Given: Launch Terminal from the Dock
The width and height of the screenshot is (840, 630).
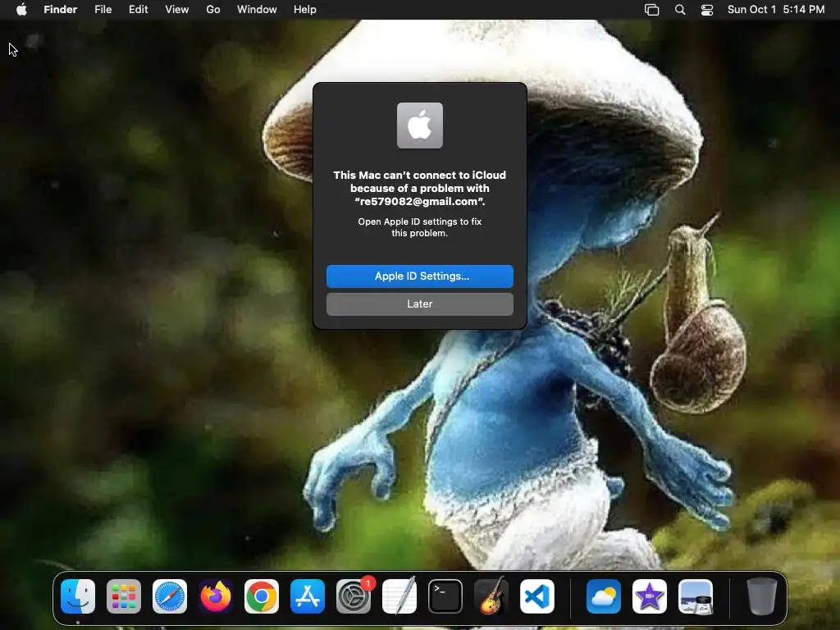Looking at the screenshot, I should [x=445, y=596].
